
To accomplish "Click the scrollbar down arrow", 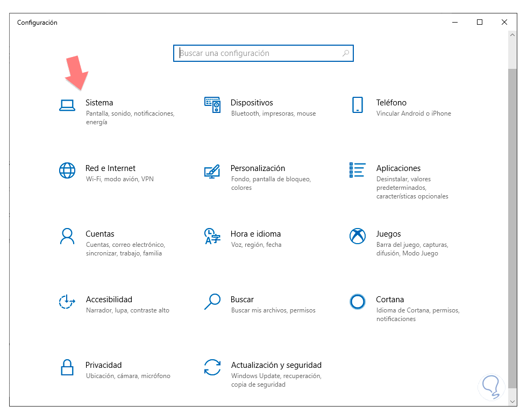I will pyautogui.click(x=512, y=401).
